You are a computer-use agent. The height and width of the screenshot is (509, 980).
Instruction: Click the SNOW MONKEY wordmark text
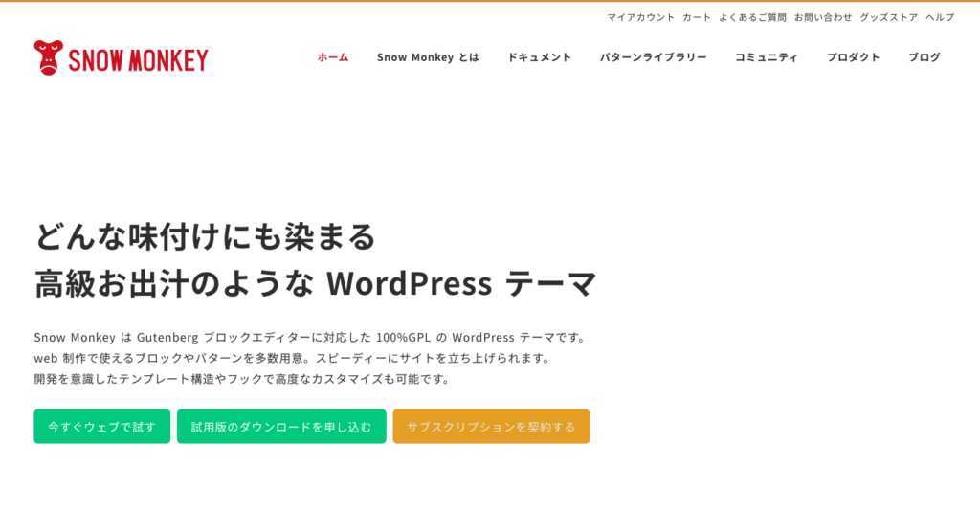click(138, 60)
